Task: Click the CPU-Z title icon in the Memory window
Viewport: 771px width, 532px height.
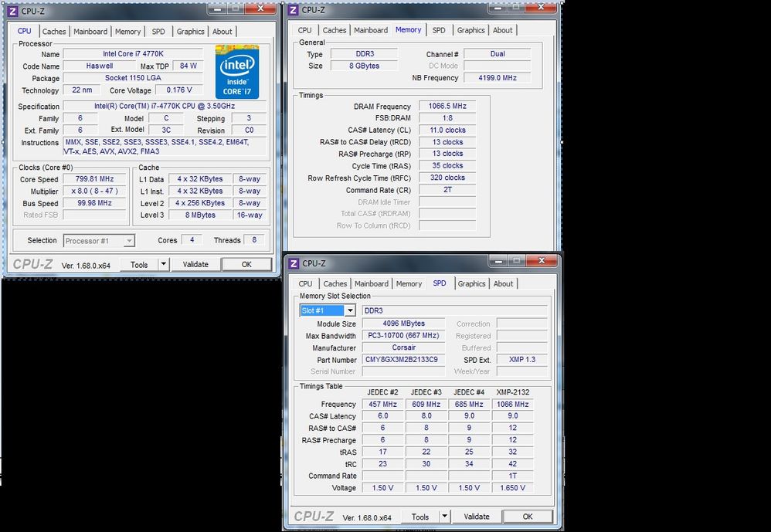Action: pyautogui.click(x=293, y=10)
